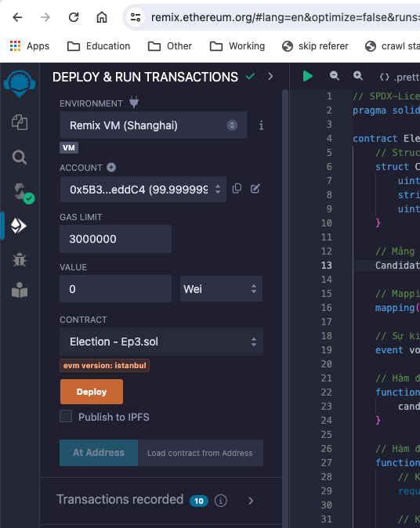Screen dimensions: 420x528
Task: Copy account address to clipboard
Action: [x=237, y=188]
